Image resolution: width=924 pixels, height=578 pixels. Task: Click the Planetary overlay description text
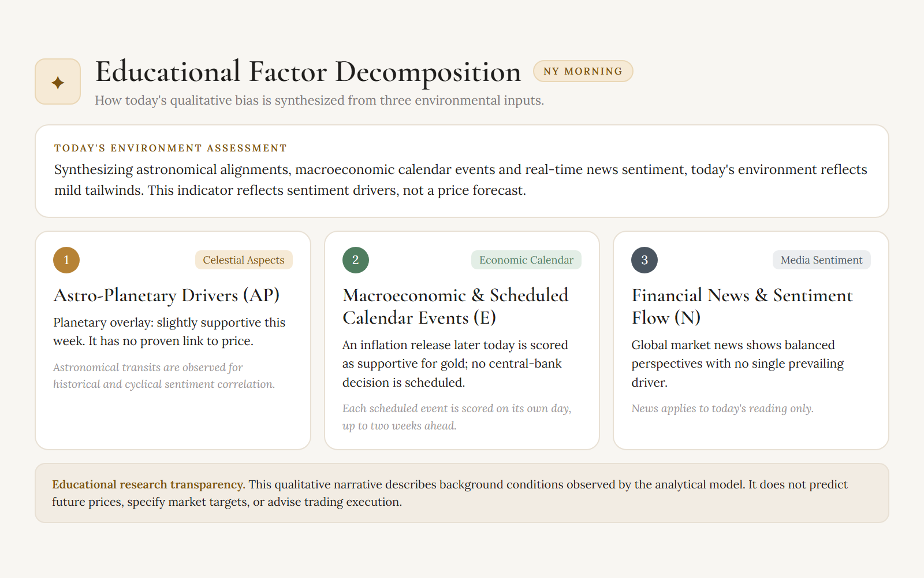(169, 332)
